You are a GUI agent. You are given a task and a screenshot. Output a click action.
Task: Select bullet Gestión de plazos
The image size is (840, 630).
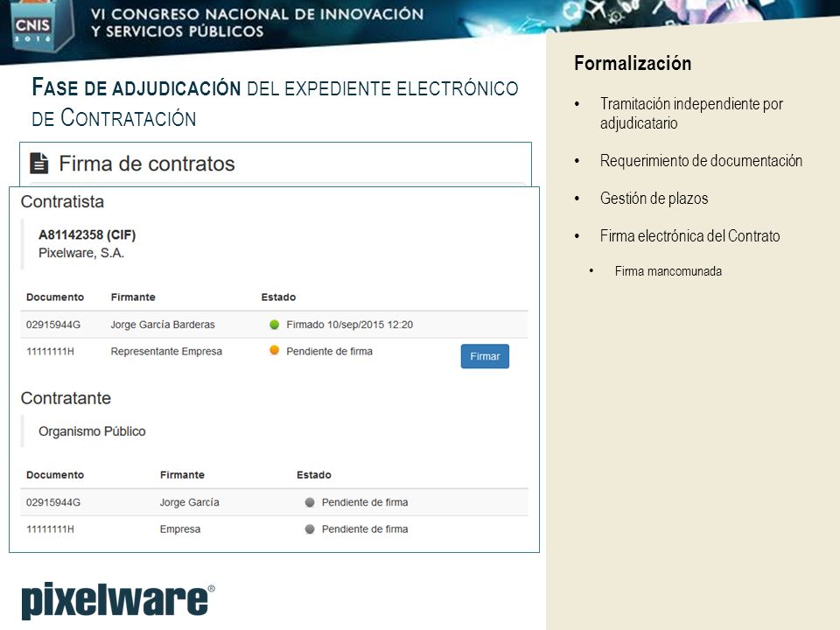654,199
